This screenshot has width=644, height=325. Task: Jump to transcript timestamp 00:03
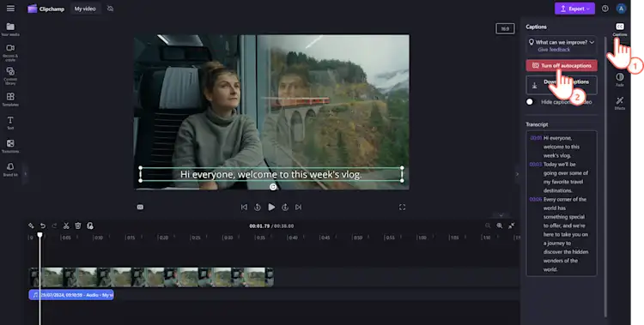tap(536, 164)
